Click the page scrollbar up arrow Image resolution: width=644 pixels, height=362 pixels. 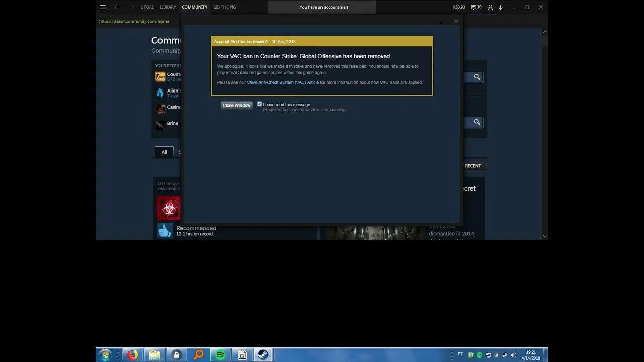(545, 31)
